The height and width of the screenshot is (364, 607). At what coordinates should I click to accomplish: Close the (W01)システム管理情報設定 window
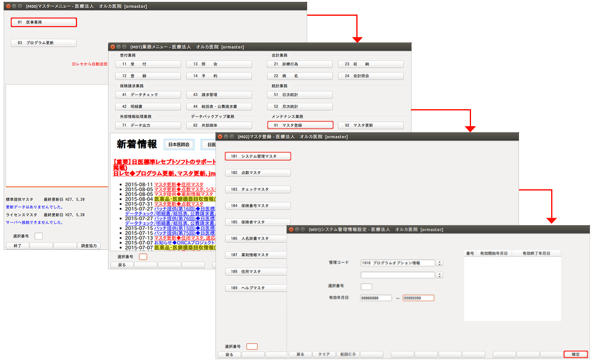[291, 229]
